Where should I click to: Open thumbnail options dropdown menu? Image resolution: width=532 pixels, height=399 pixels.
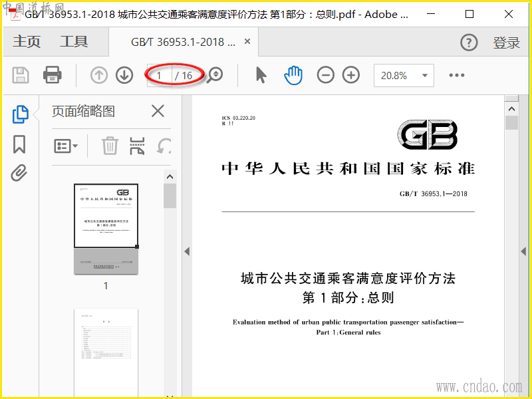point(66,146)
